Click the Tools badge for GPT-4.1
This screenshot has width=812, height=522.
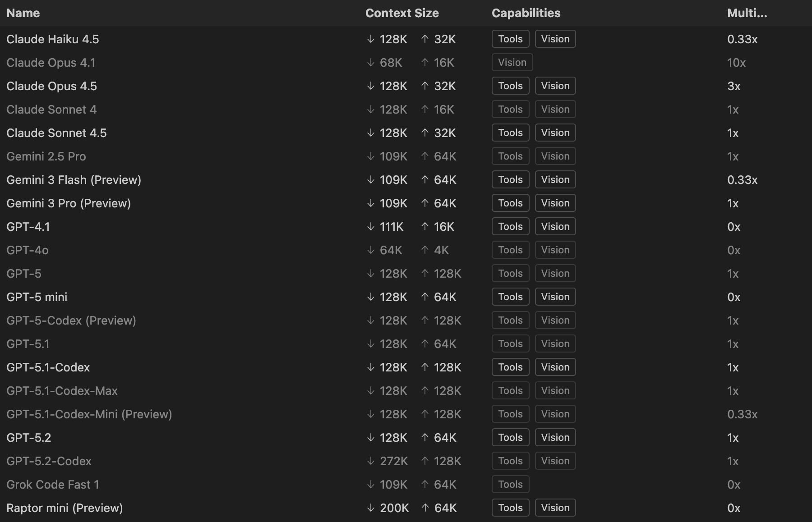pos(510,227)
